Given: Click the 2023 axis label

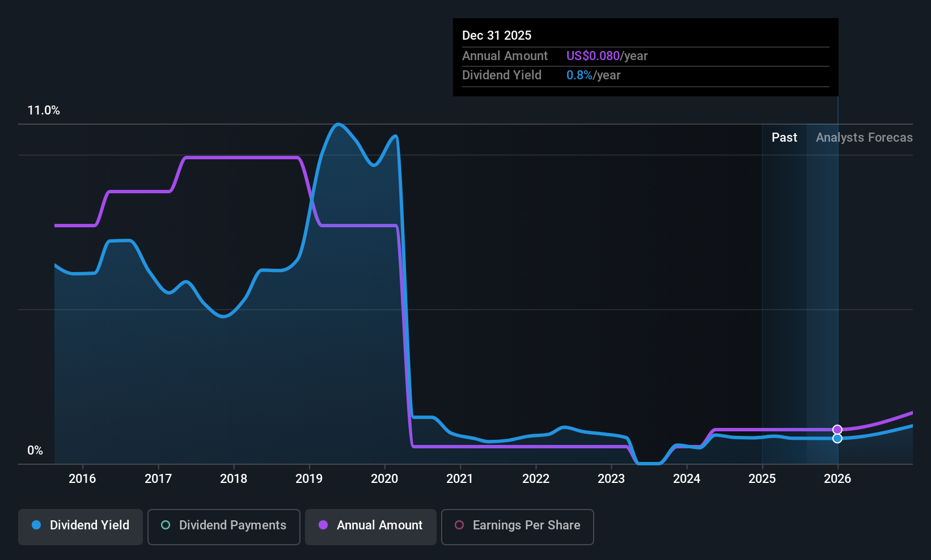Looking at the screenshot, I should coord(611,478).
